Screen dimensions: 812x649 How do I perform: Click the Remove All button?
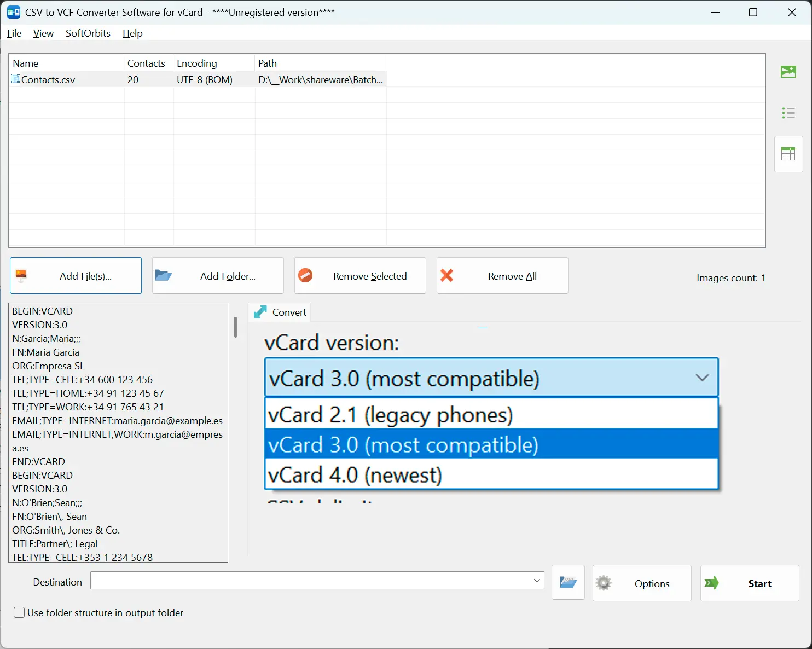pos(502,276)
